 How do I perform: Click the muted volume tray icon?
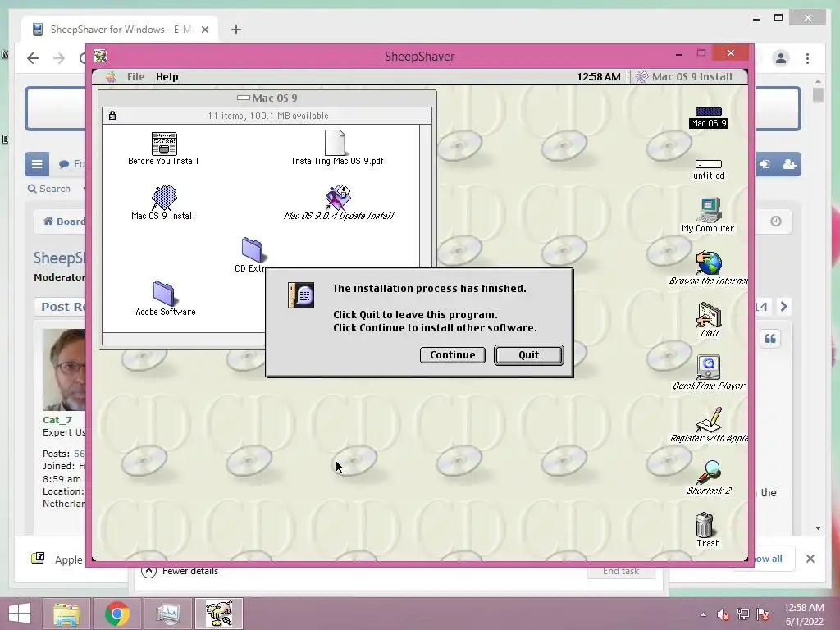[x=724, y=614]
